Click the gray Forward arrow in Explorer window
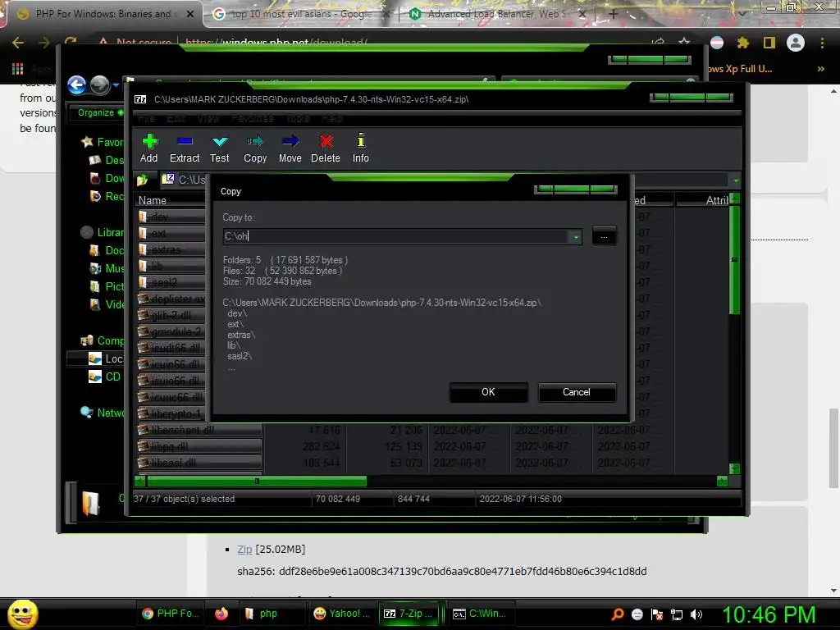This screenshot has height=630, width=840. coord(99,84)
